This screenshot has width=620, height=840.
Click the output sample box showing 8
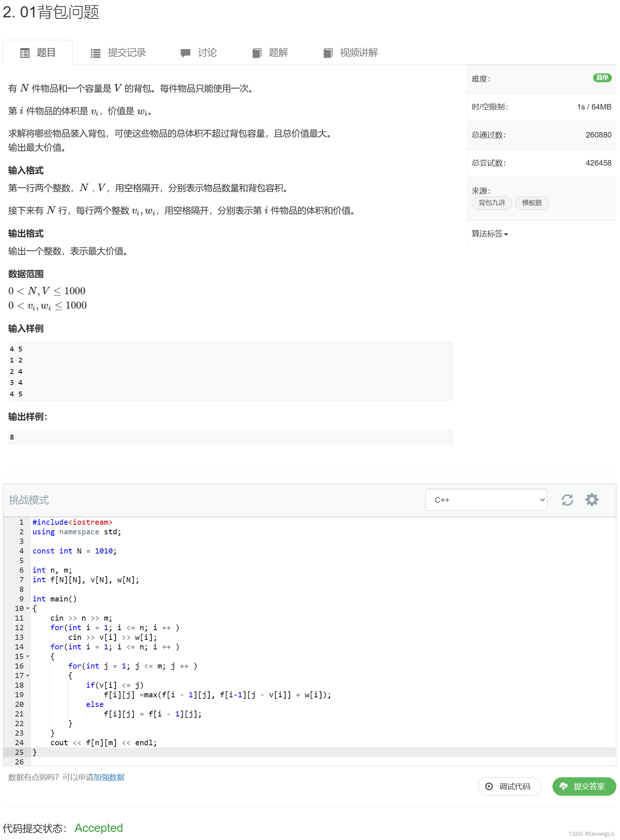click(231, 437)
